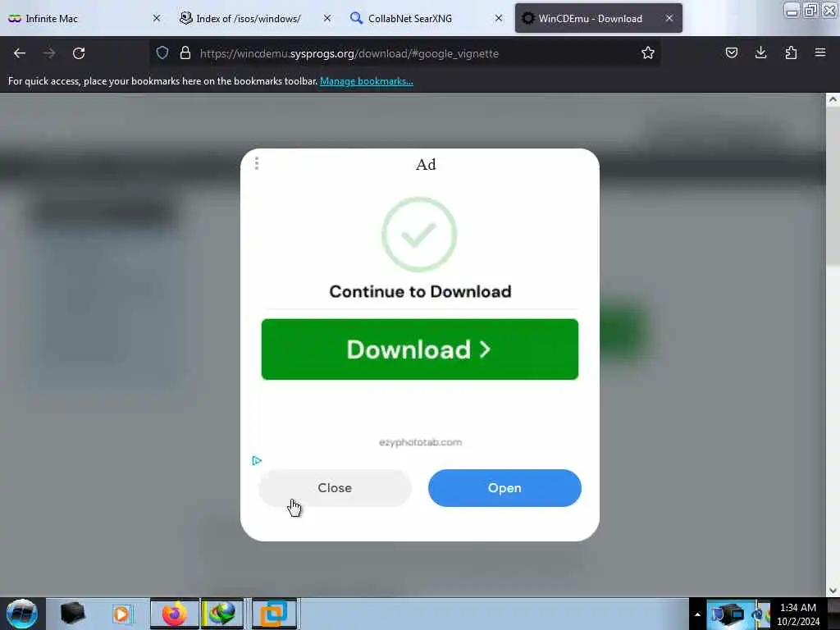Click the green Download button
The image size is (840, 630).
419,349
